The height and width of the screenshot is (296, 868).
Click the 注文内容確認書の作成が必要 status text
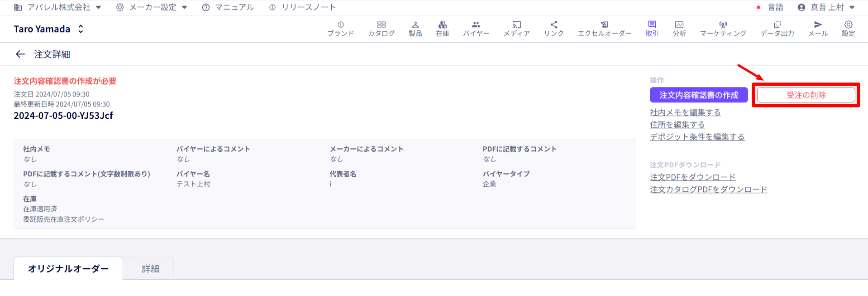(65, 81)
